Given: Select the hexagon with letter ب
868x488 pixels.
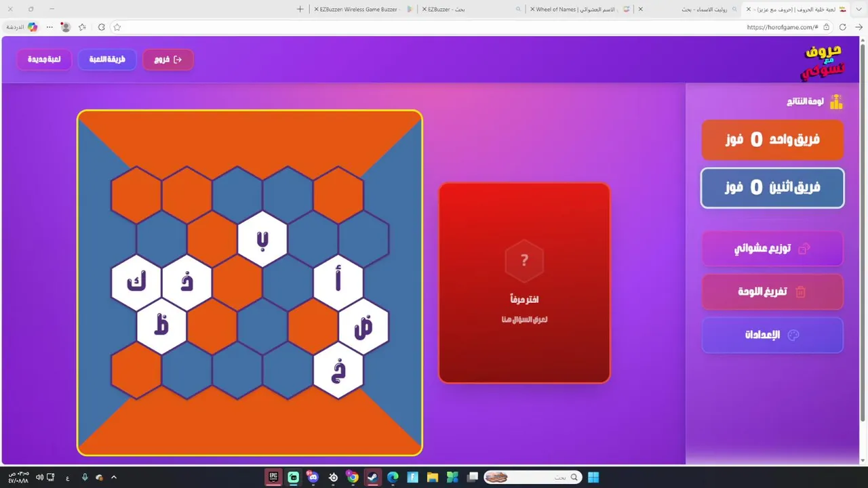Looking at the screenshot, I should click(x=262, y=239).
